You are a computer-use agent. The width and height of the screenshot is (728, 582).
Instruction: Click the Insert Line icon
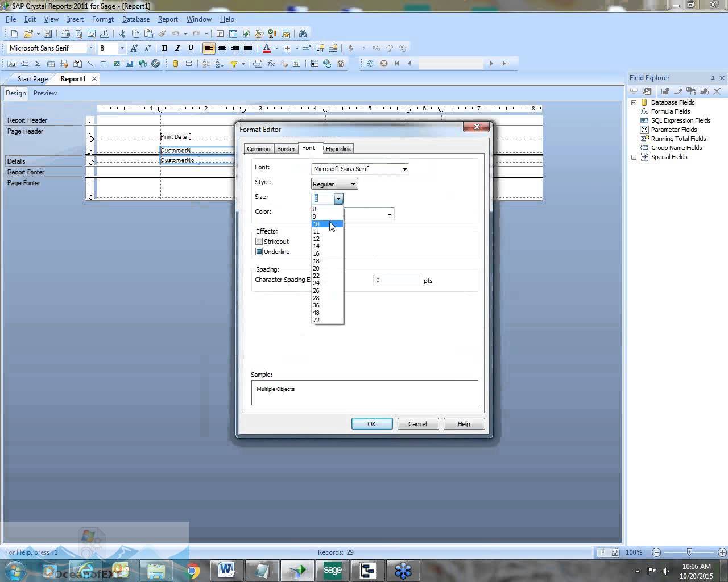click(90, 64)
